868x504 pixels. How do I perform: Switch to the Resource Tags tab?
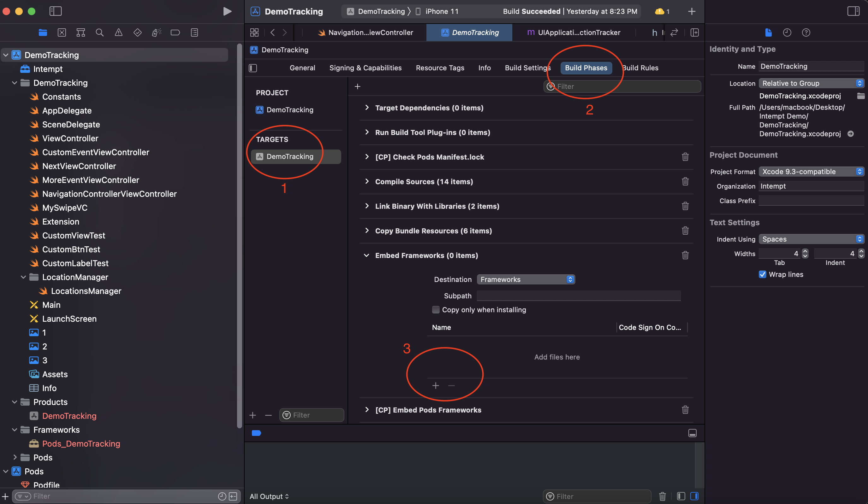coord(440,68)
